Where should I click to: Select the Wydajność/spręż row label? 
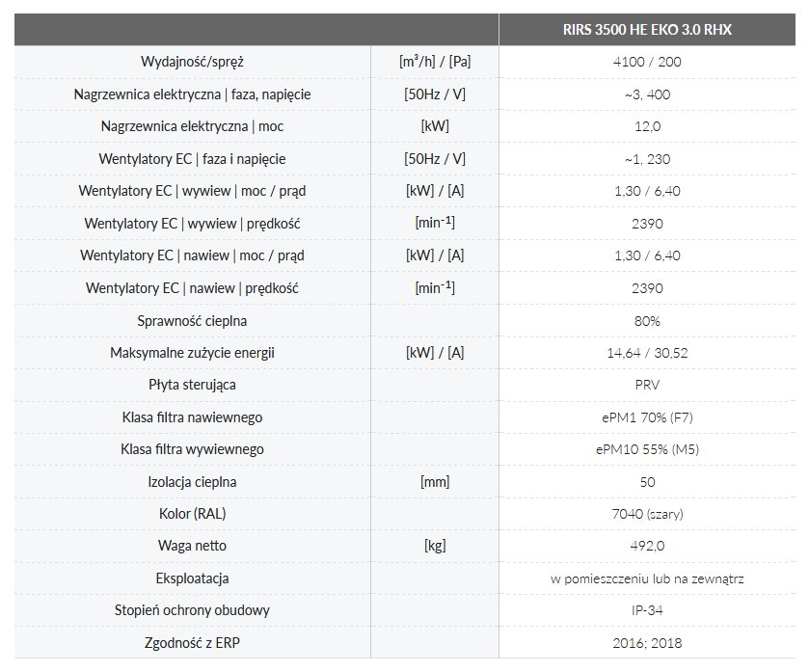pos(192,62)
